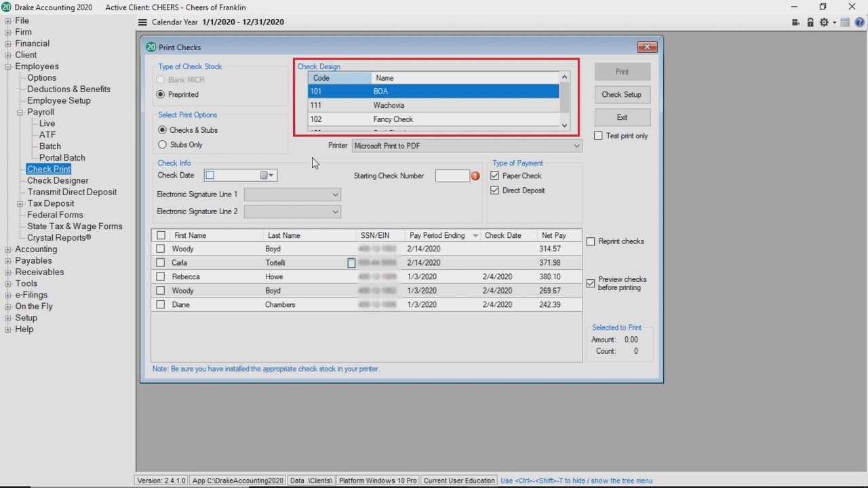868x488 pixels.
Task: Click the Print Checks dialog title icon
Action: click(151, 47)
